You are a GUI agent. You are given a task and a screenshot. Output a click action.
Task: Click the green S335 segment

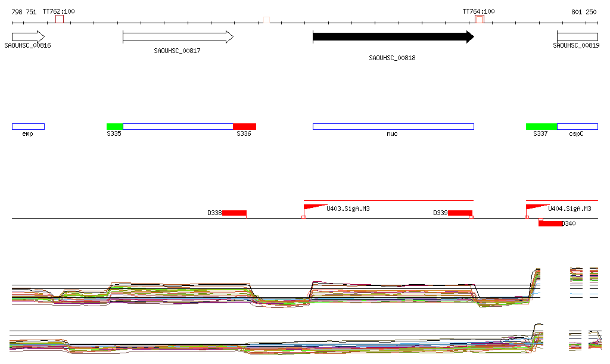[115, 126]
